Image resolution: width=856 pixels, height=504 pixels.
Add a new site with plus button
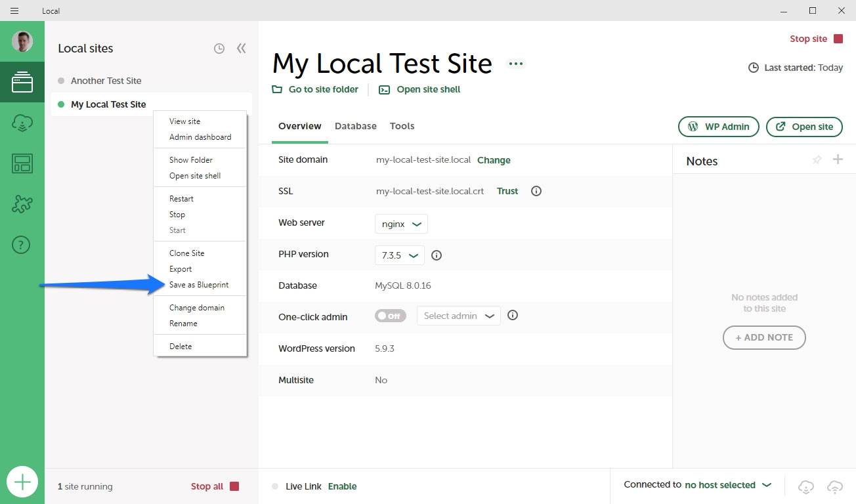[22, 482]
